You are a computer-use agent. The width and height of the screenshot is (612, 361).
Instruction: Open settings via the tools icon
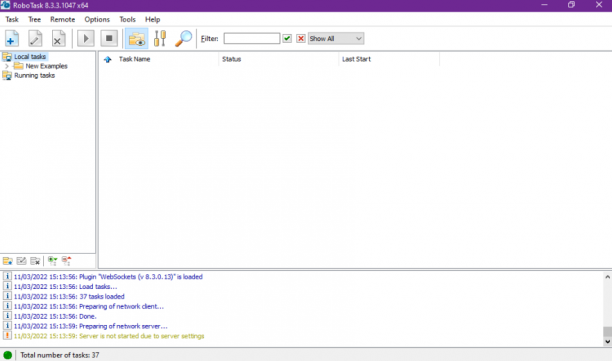click(x=160, y=38)
